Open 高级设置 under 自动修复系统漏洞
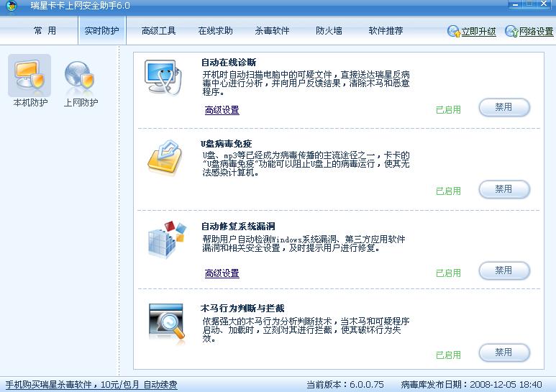This screenshot has width=556, height=392. click(x=222, y=273)
